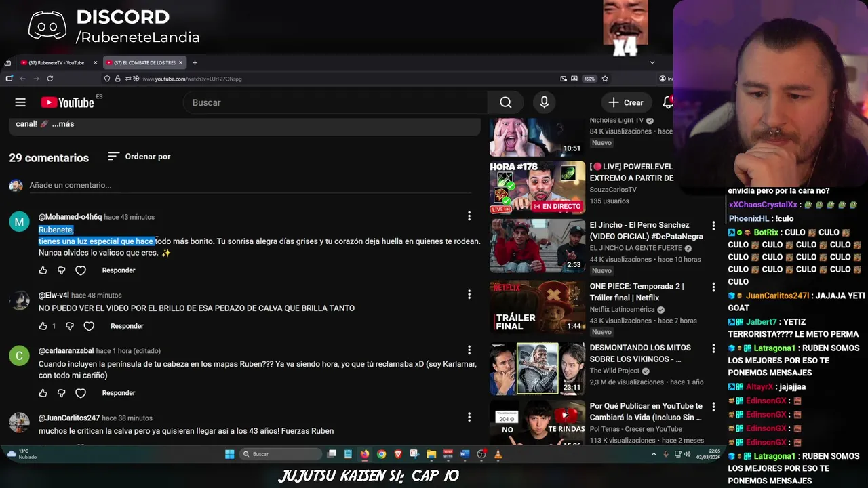Close the RubeneteTV browser tab

tap(95, 62)
